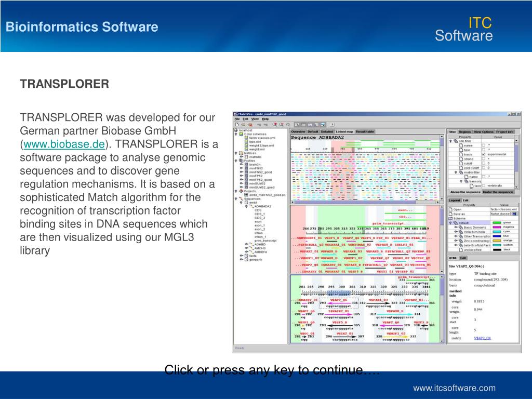Switch to the Legend Edit tab
The width and height of the screenshot is (532, 399).
click(x=465, y=201)
